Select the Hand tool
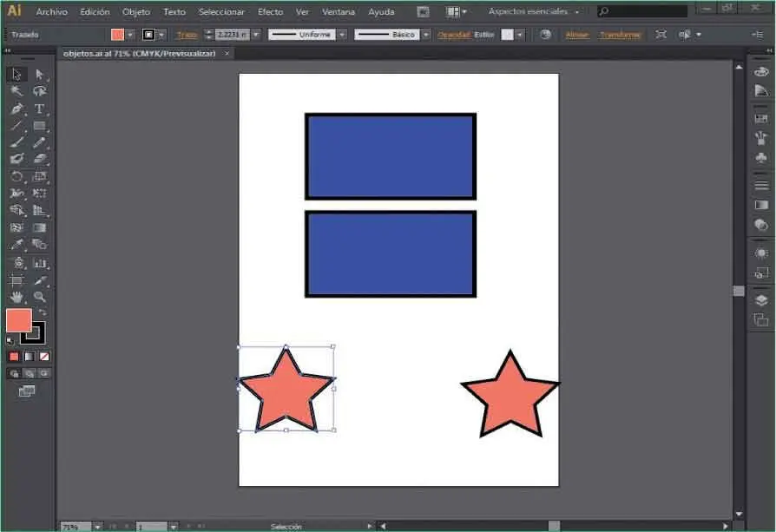 click(x=16, y=297)
